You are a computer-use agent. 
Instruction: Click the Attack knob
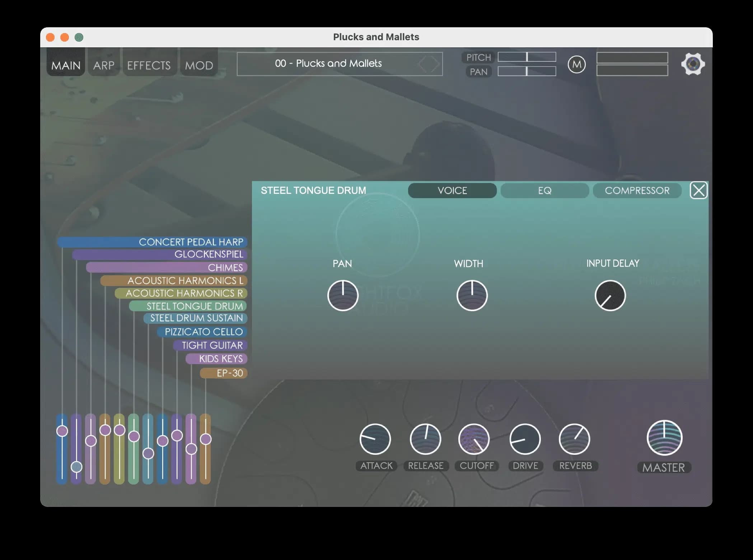(x=375, y=439)
